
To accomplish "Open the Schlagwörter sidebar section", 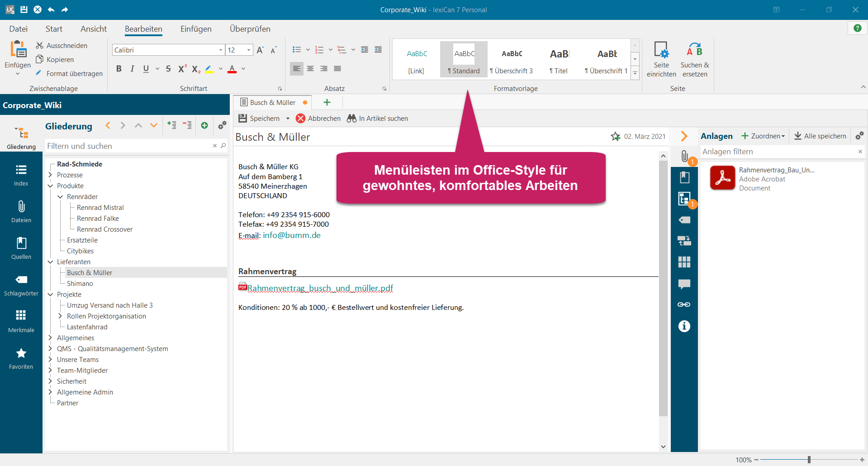I will click(x=21, y=285).
